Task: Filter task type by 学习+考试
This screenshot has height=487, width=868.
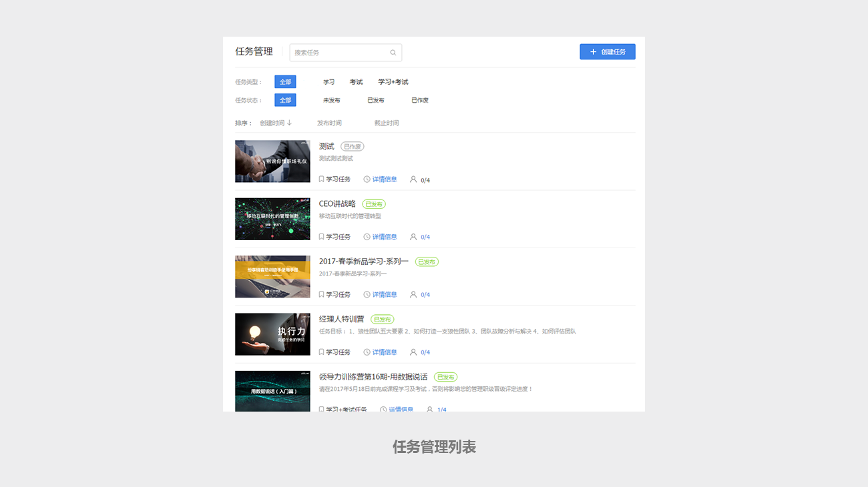Action: coord(393,82)
